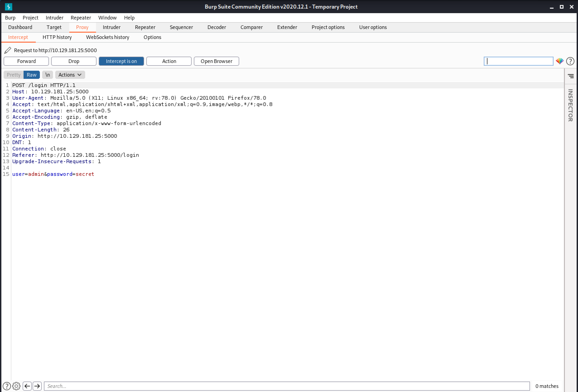Viewport: 578px width, 392px height.
Task: Switch to the Comparer tab
Action: (x=251, y=27)
